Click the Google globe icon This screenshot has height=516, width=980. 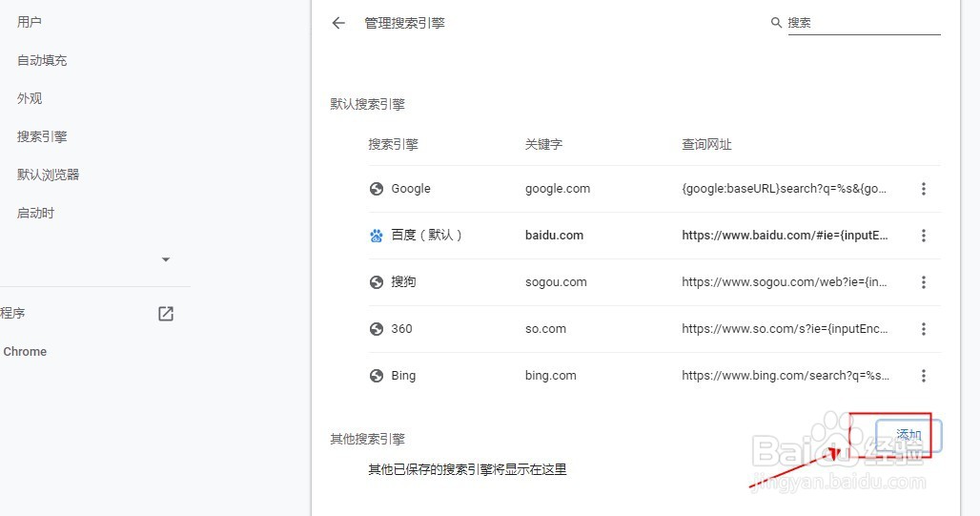click(377, 189)
